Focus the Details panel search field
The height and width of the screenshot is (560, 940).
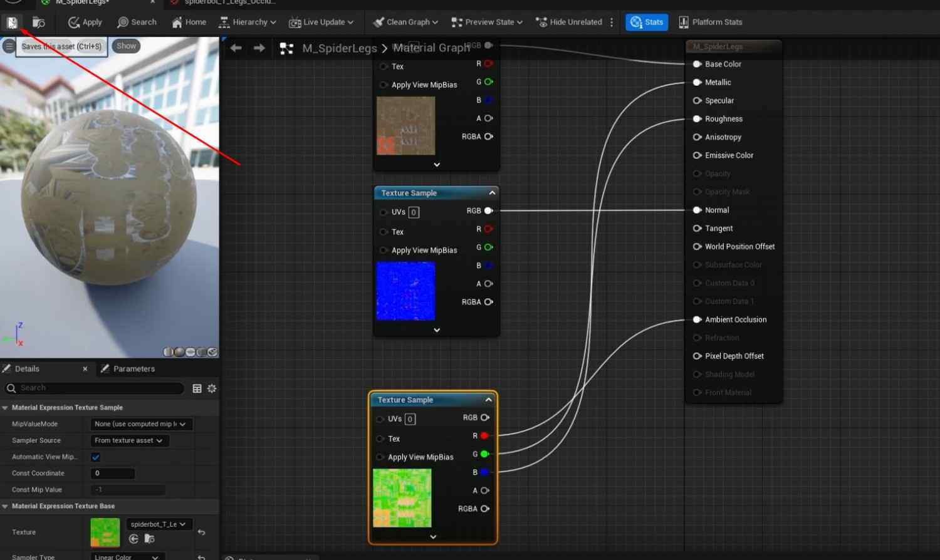[94, 388]
